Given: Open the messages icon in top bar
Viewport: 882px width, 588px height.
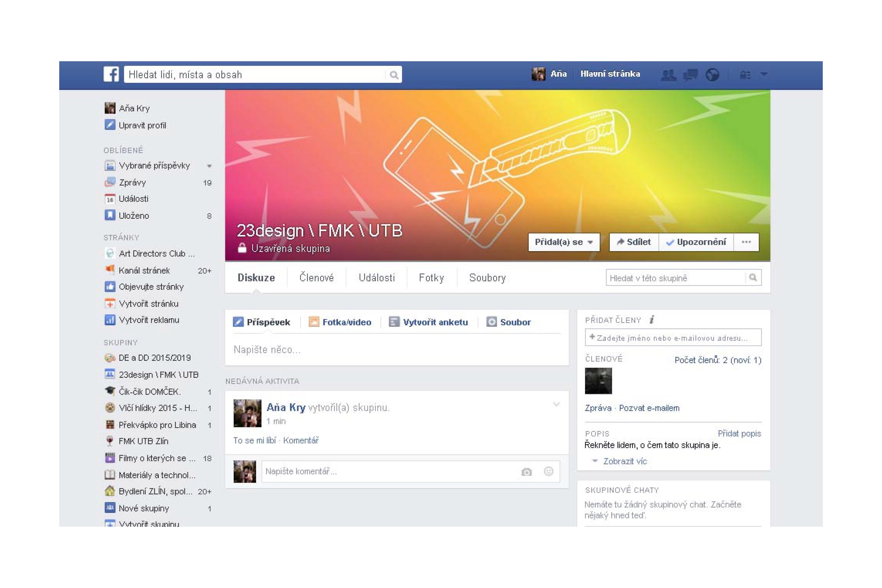Looking at the screenshot, I should point(690,75).
